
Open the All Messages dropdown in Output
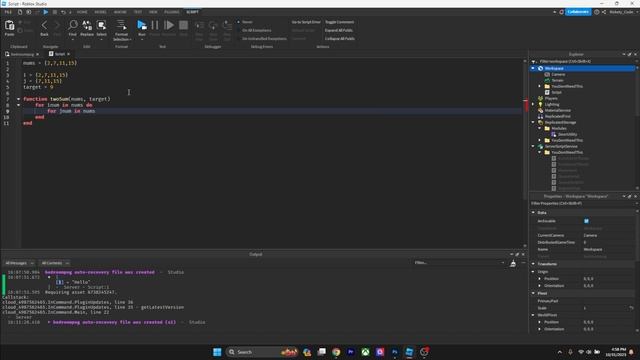(19, 263)
